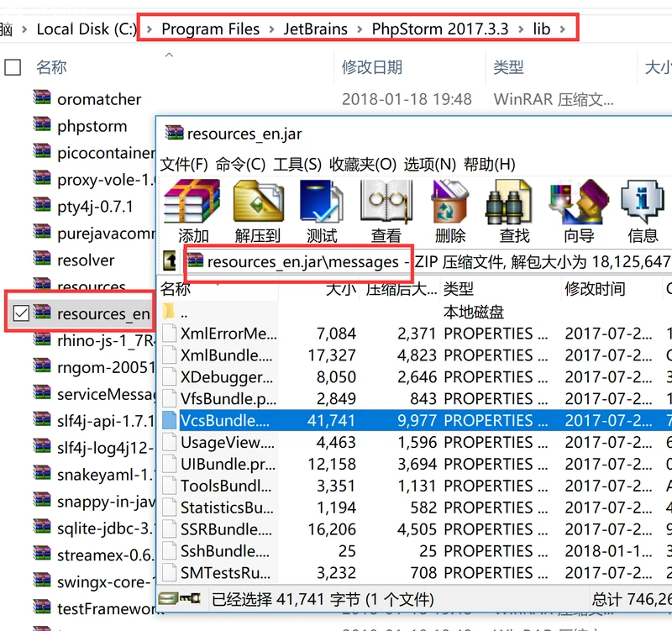Click the XmlErrorMe... file icon
This screenshot has height=631, width=672.
(170, 333)
